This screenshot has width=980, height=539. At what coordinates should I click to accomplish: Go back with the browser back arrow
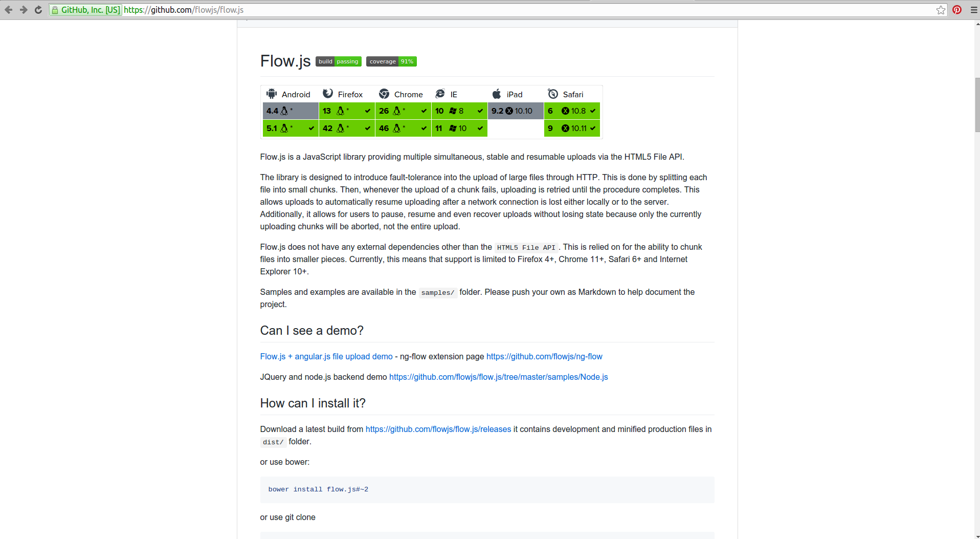[x=9, y=10]
